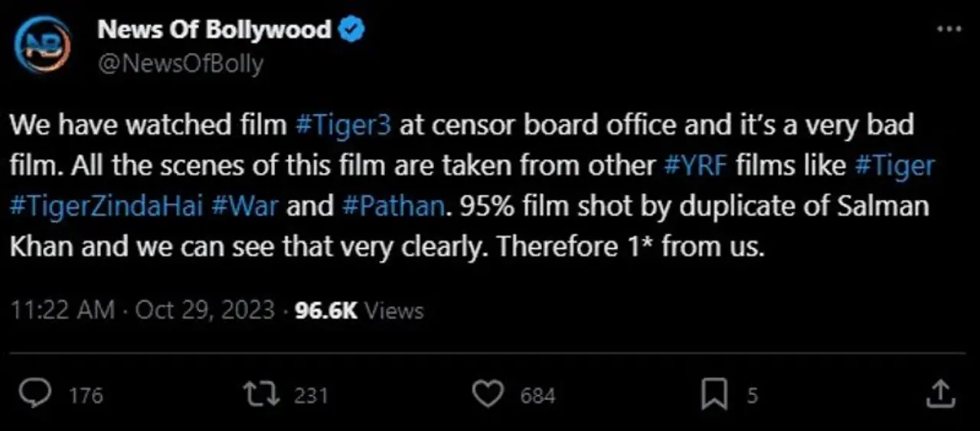Click the blue verified badge
This screenshot has width=980, height=431.
pyautogui.click(x=352, y=30)
